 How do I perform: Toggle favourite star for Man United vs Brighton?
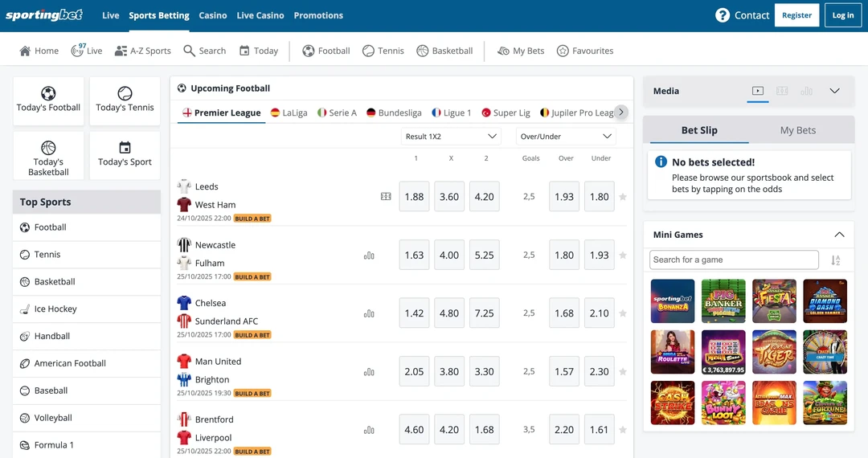pos(623,372)
